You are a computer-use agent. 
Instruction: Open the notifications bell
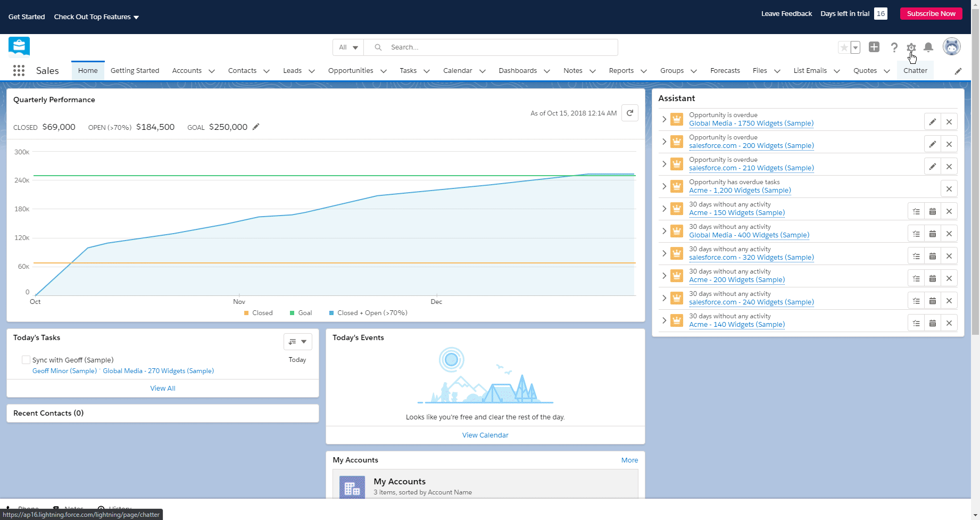(x=928, y=47)
